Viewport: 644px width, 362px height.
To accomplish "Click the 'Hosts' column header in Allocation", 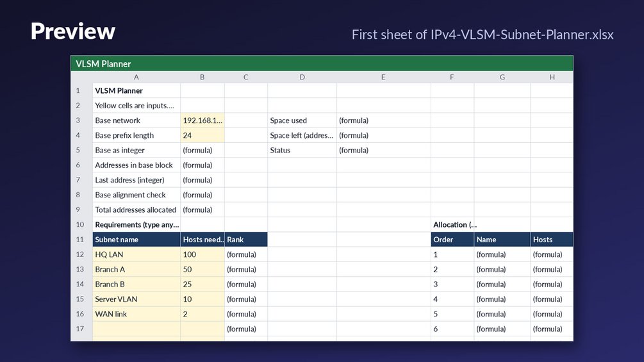I will click(x=552, y=240).
